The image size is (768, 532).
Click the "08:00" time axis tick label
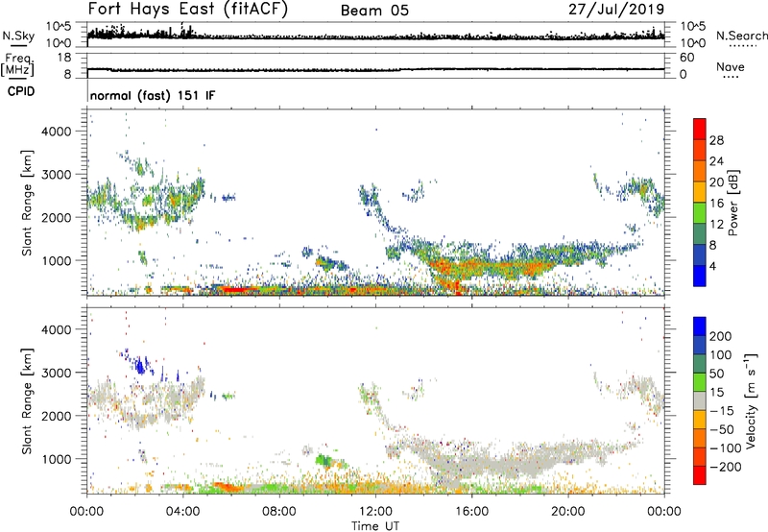coord(279,512)
